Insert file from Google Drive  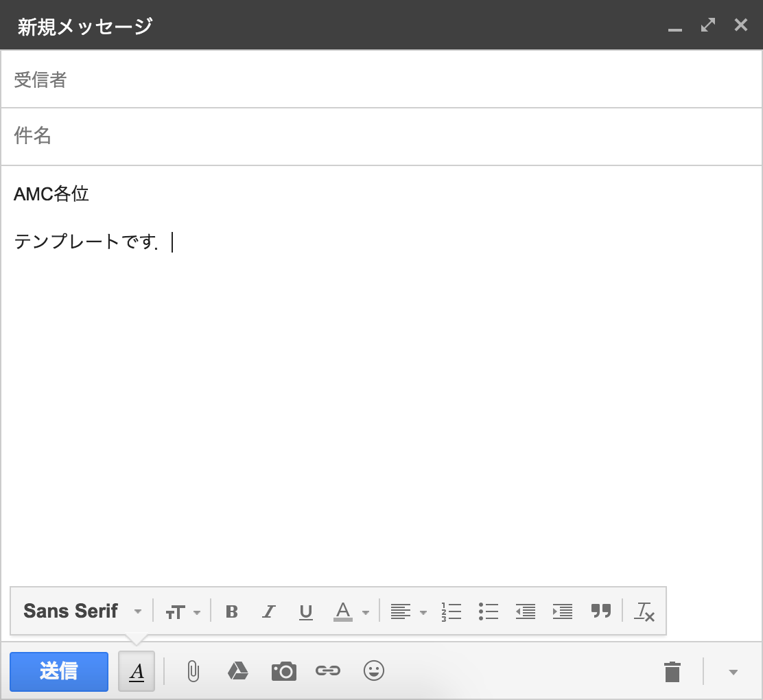237,671
